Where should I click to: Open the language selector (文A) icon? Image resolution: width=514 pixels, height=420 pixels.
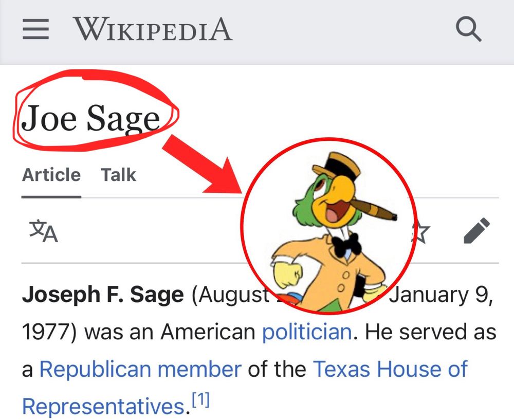[43, 231]
